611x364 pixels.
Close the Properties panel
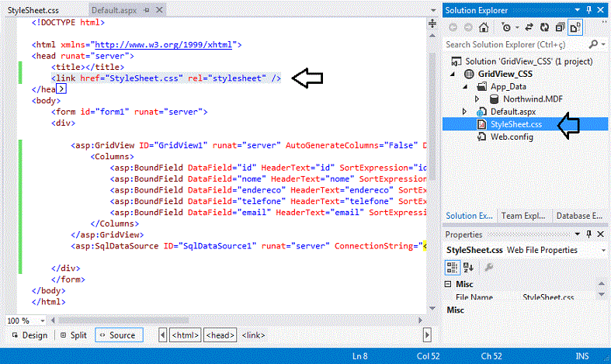(x=600, y=234)
